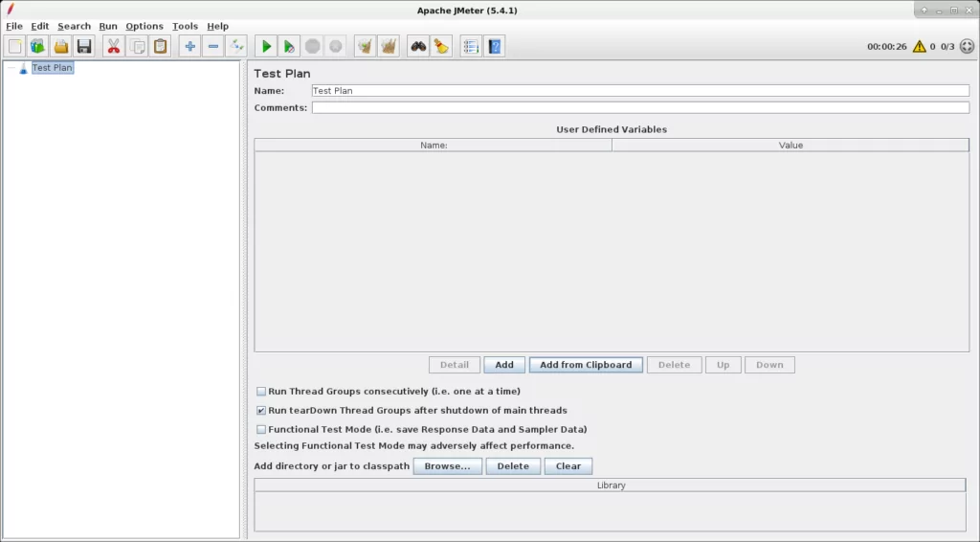Open the Edit menu

click(40, 26)
